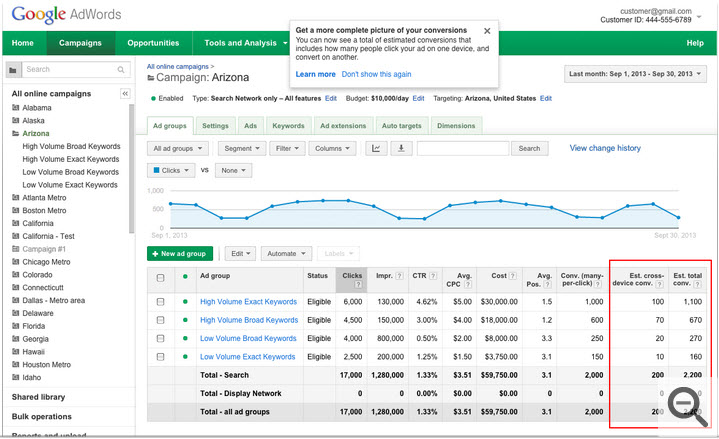
Task: Click status dot for High Volume Broad Keywords
Action: [185, 320]
